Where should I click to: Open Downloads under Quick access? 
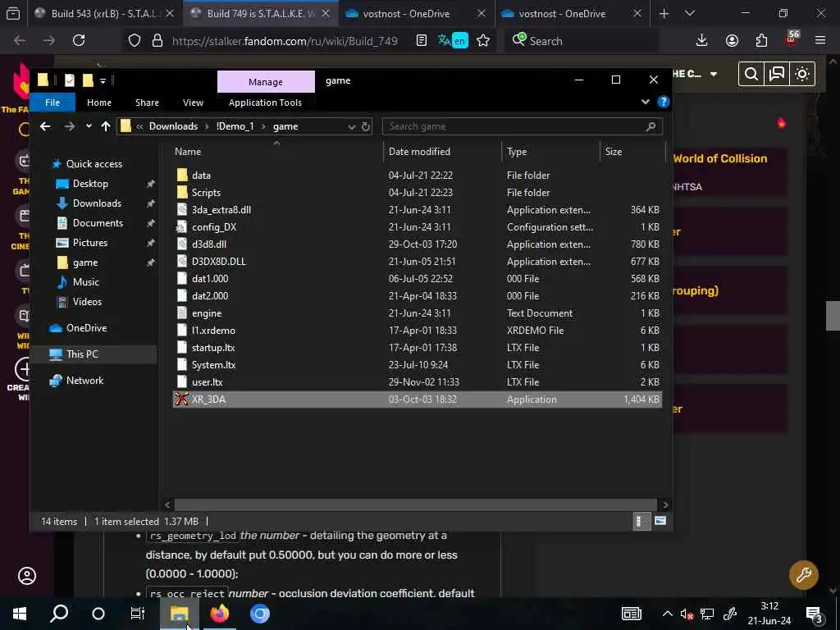pos(97,203)
